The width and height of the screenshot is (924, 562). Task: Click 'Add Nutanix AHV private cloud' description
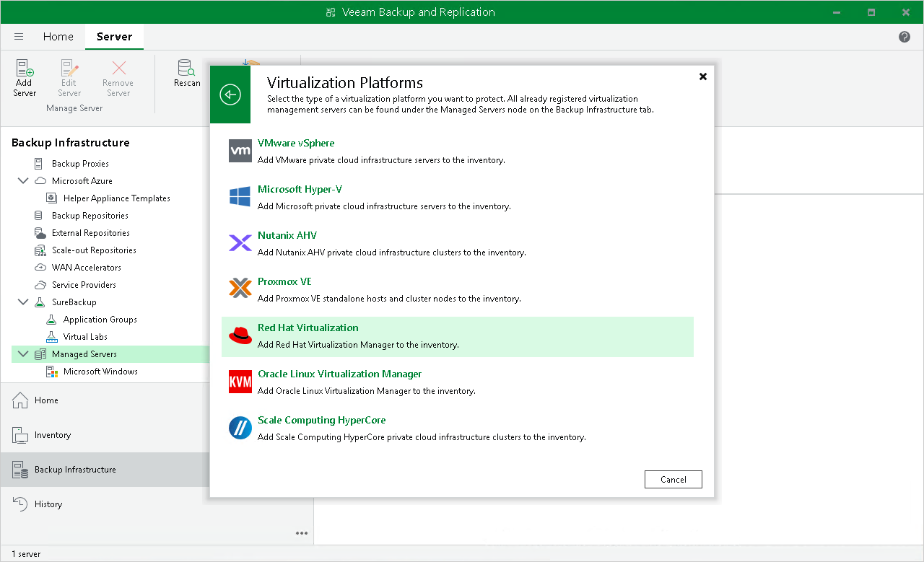(392, 253)
